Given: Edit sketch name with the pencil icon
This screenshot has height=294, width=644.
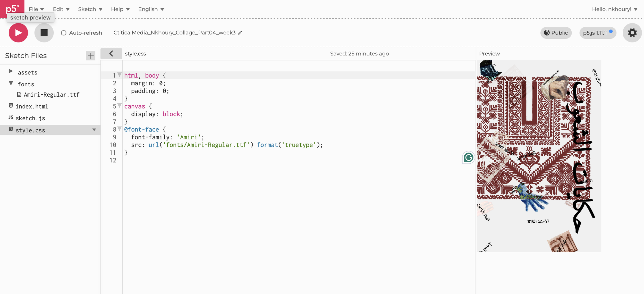Looking at the screenshot, I should click(240, 33).
